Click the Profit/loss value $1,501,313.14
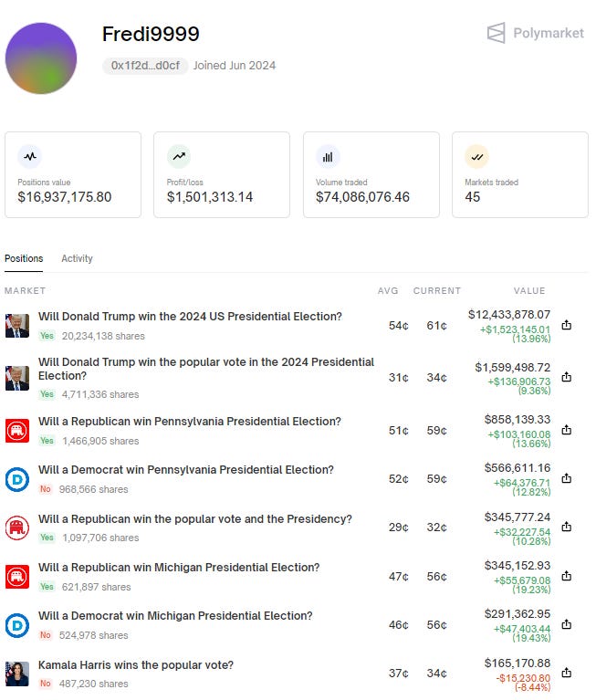Image resolution: width=596 pixels, height=700 pixels. tap(209, 197)
